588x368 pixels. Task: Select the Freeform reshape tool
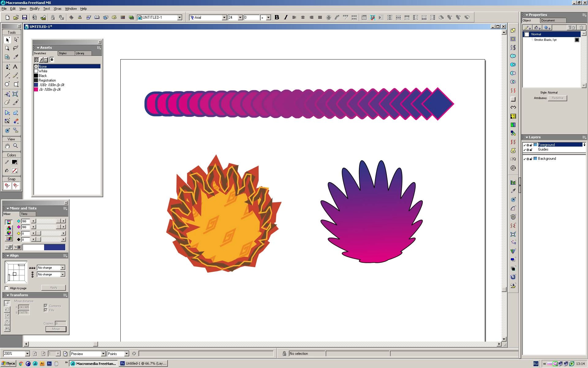(16, 94)
